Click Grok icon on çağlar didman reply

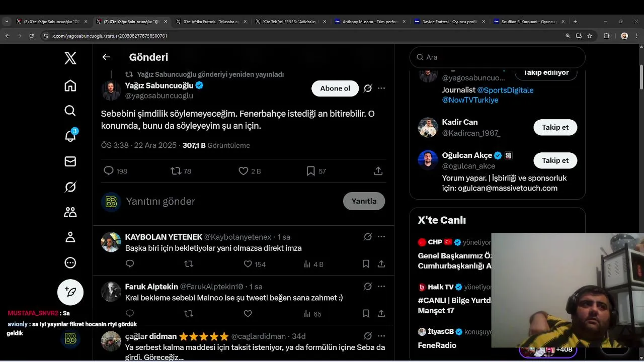368,336
